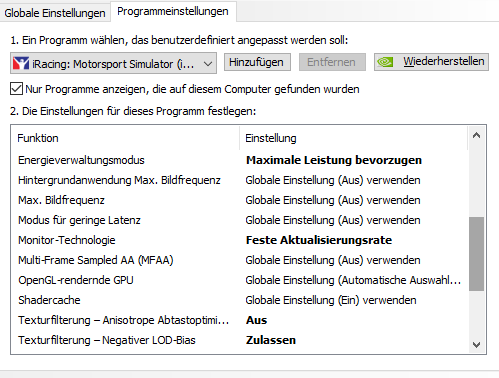Toggle 'Nur Programme anzeigen' checkbox

click(16, 89)
